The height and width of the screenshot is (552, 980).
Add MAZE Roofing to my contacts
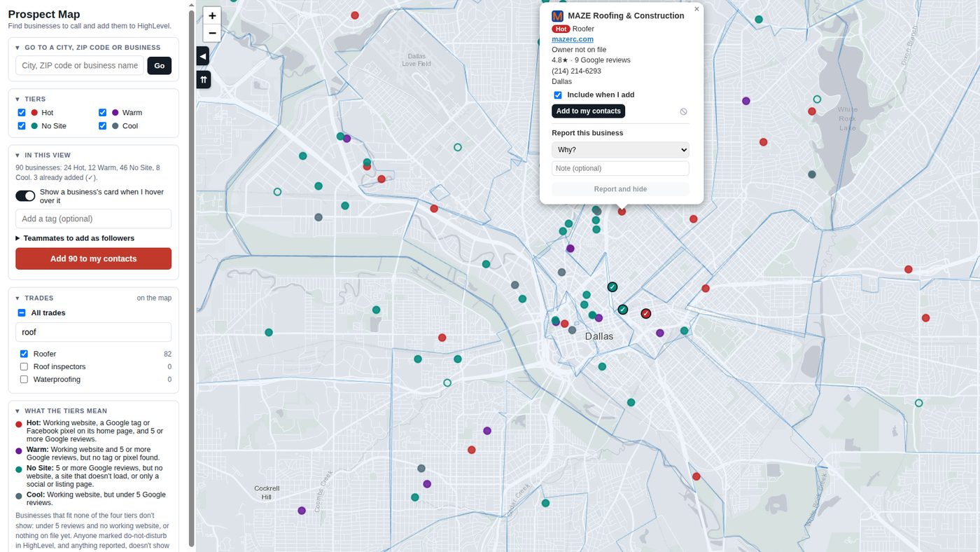tap(588, 111)
